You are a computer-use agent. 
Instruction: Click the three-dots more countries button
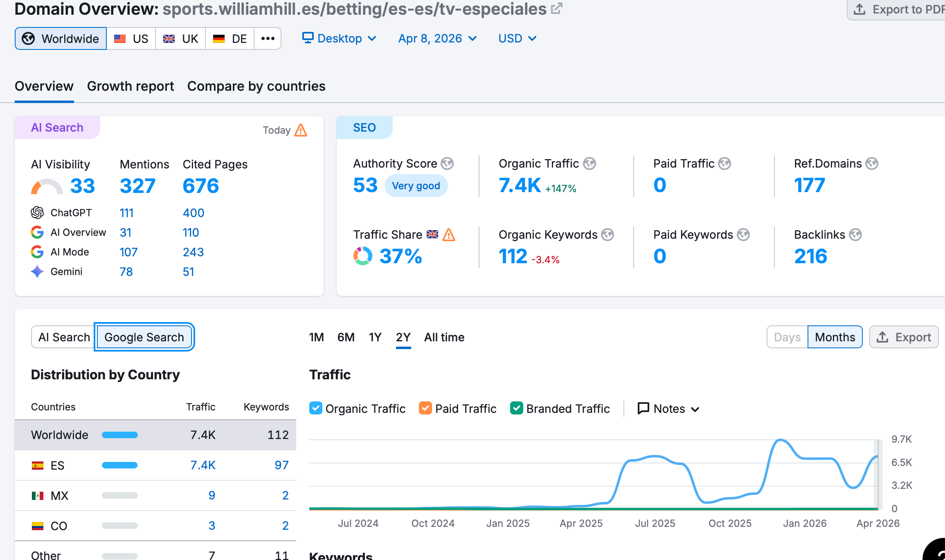pyautogui.click(x=268, y=38)
